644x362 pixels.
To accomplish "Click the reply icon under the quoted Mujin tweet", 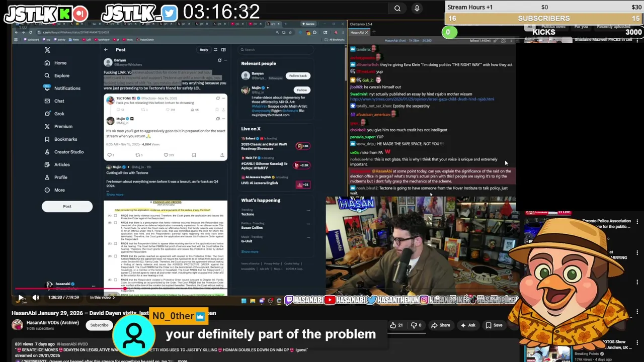I will [109, 155].
